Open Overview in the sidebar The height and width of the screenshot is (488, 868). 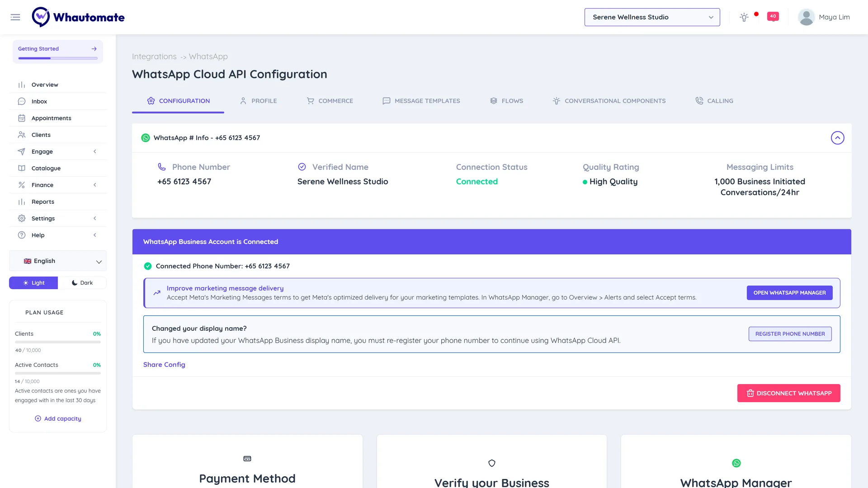(x=58, y=84)
